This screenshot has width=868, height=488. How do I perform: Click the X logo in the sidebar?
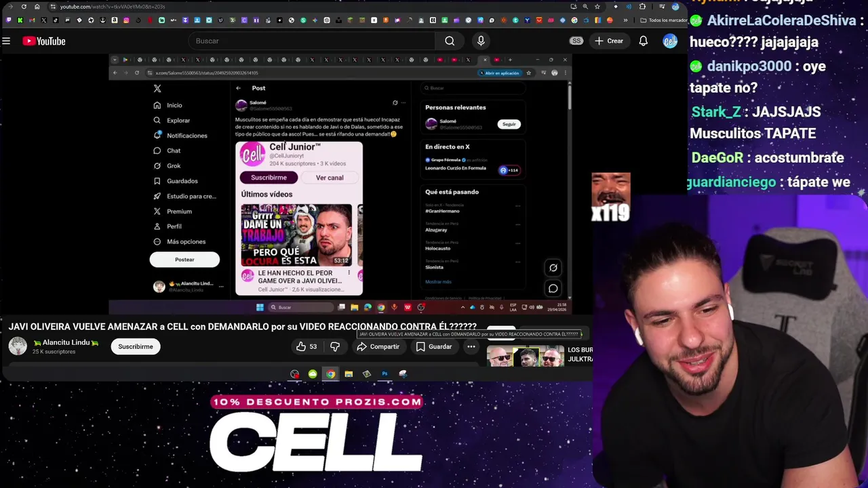157,88
